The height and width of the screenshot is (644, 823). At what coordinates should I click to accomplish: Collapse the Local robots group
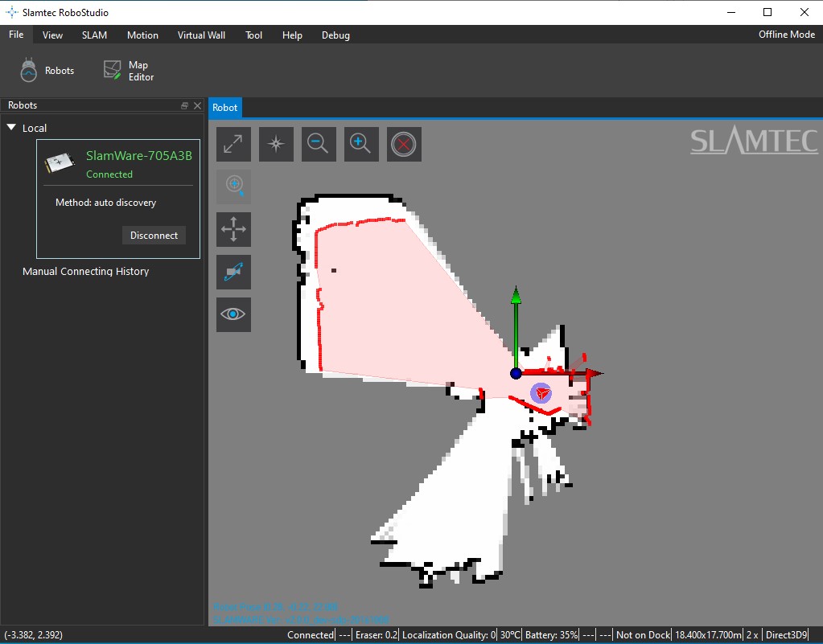[11, 128]
